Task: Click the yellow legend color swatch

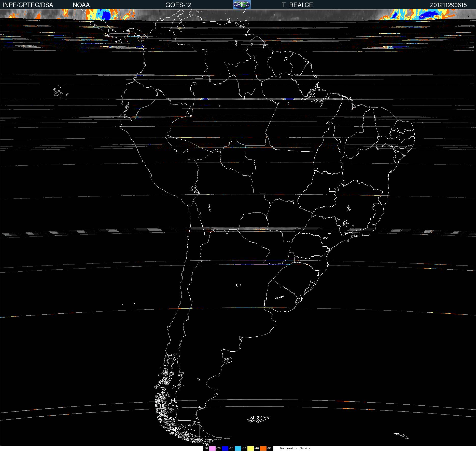Action: pos(250,448)
